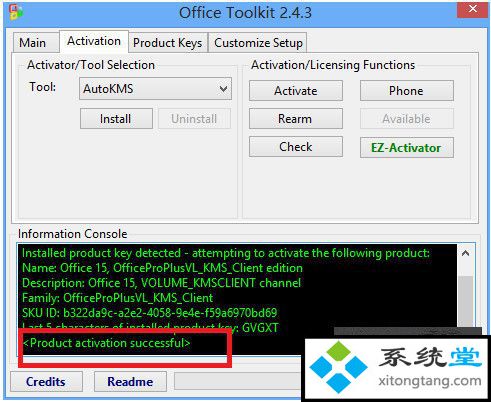Open the Credits button

click(x=46, y=381)
